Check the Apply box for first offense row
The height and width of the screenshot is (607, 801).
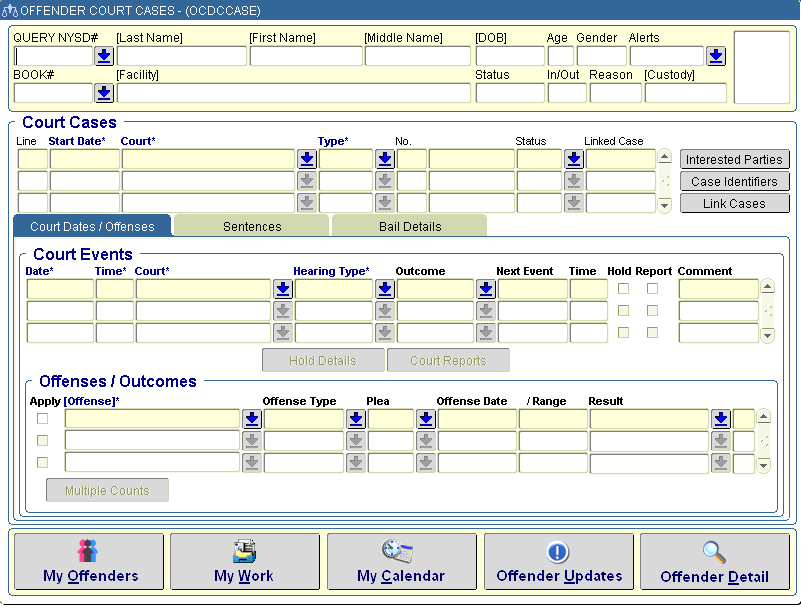coord(42,418)
